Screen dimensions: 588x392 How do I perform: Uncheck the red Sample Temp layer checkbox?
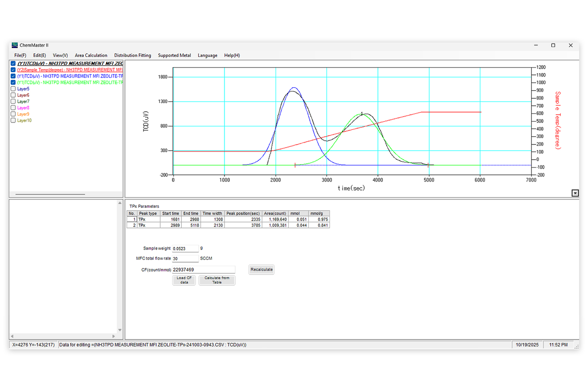click(x=13, y=70)
